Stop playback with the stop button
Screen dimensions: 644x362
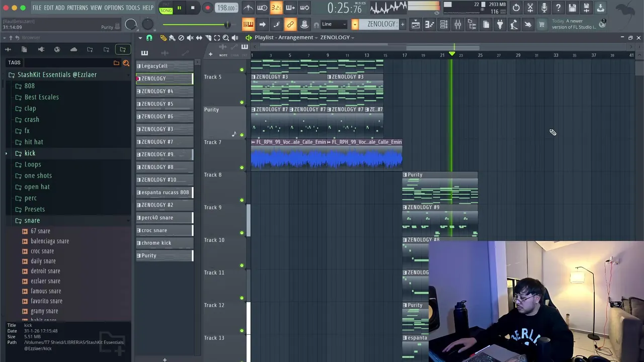coord(193,8)
